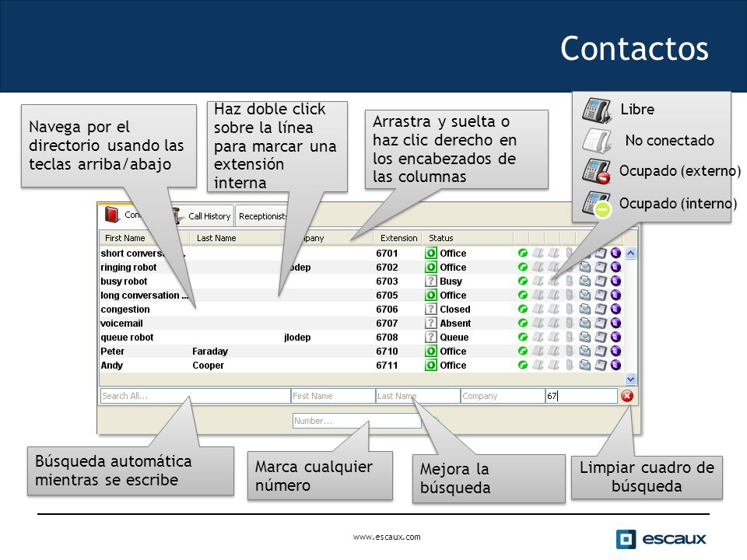
Task: Switch to the Receptionist tab
Action: 262,216
